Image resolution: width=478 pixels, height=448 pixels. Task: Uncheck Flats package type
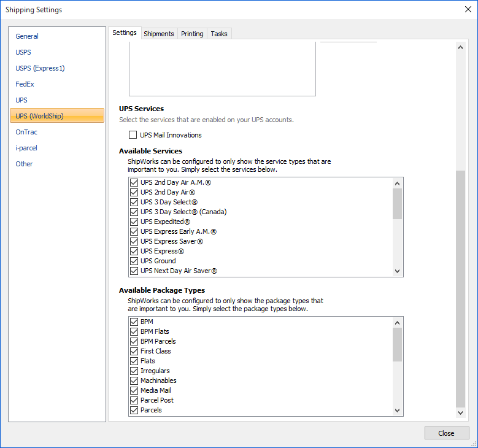point(134,361)
